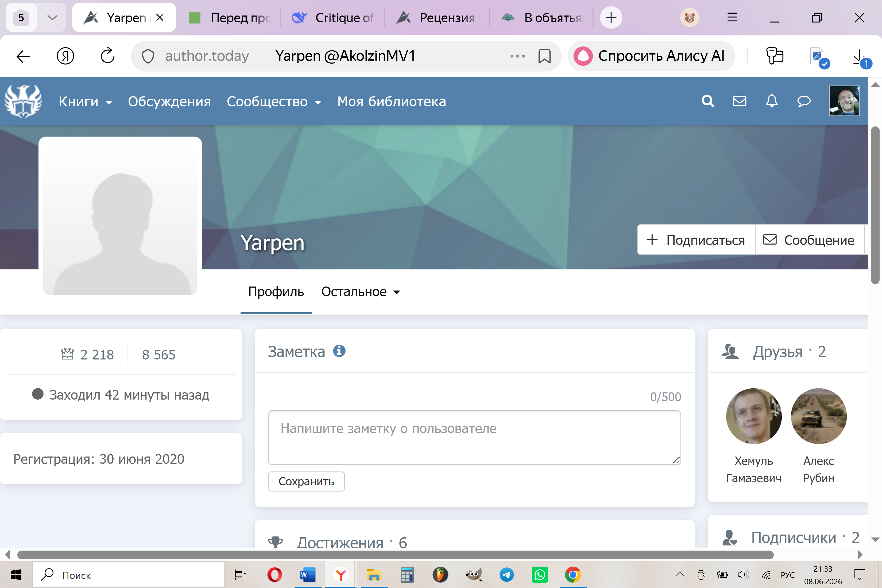Focus the user note text field
The image size is (882, 588).
[474, 438]
